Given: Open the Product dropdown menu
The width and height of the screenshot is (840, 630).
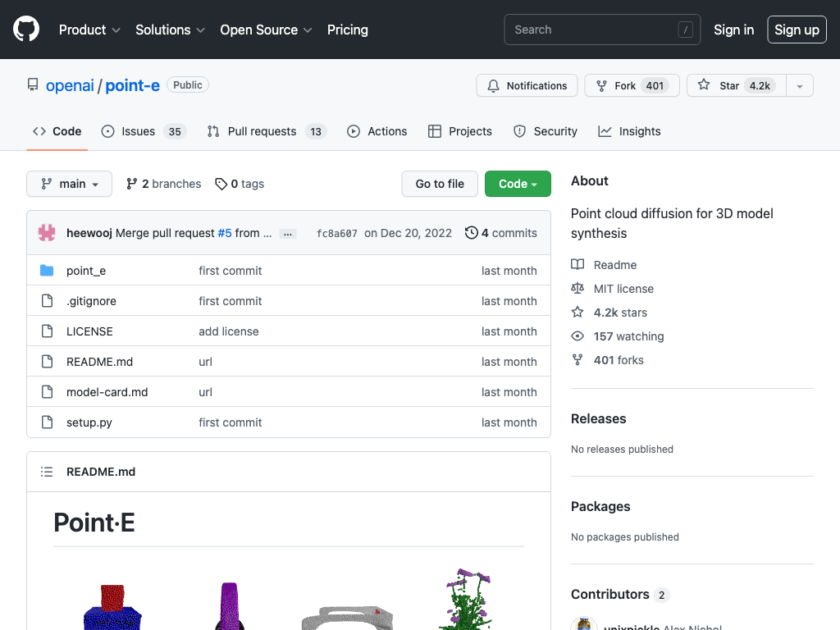Looking at the screenshot, I should point(89,30).
